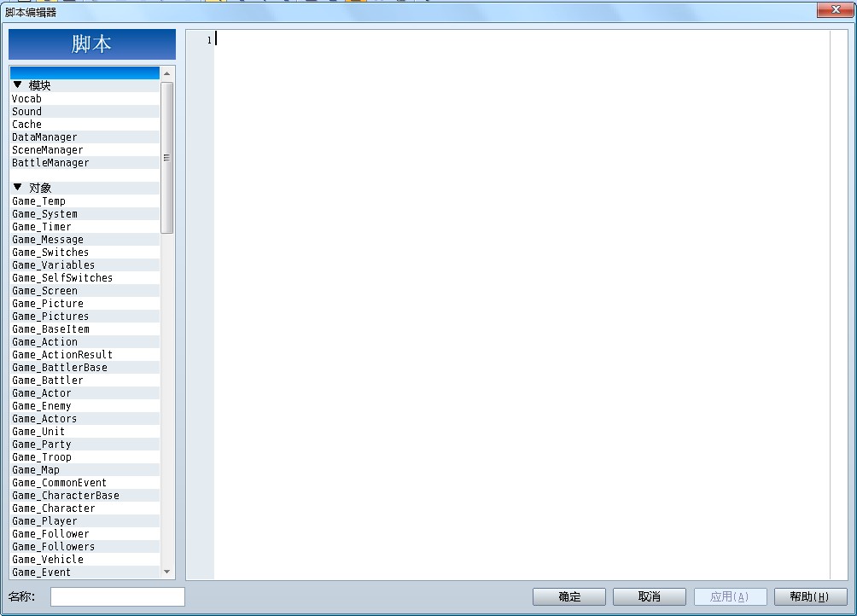
Task: Select the highlighted blank row above 模块
Action: click(85, 73)
